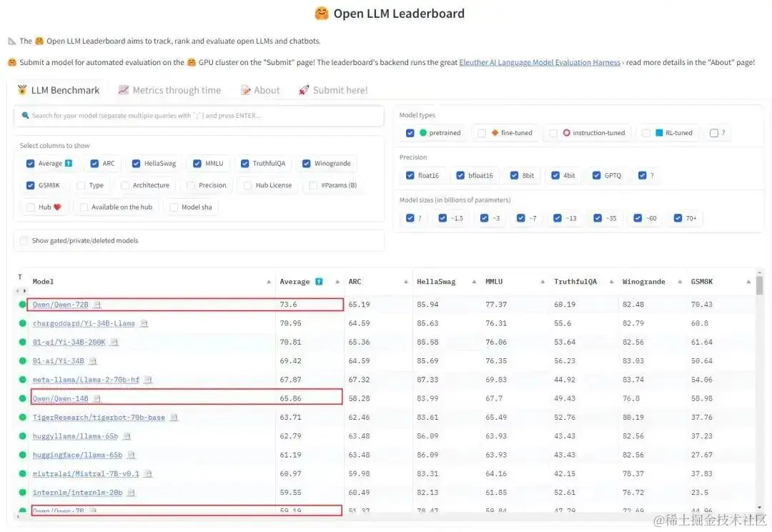Enable the Type column checkbox
Image resolution: width=772 pixels, height=532 pixels.
coord(81,185)
